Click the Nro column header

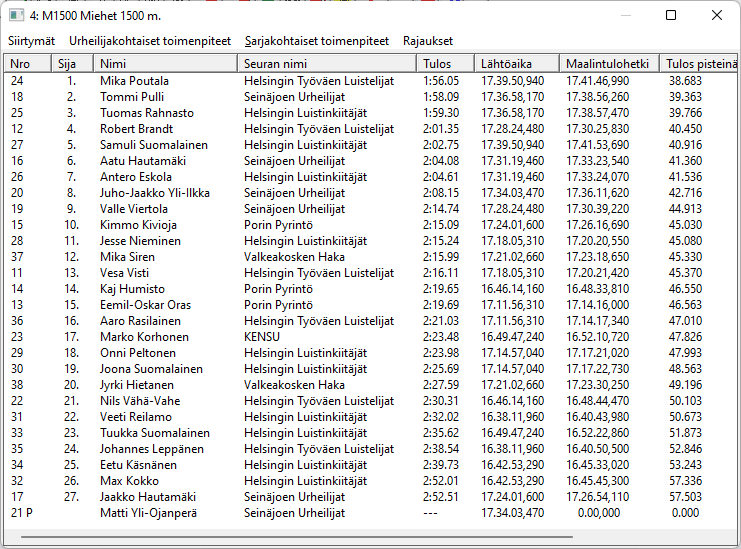click(x=28, y=64)
